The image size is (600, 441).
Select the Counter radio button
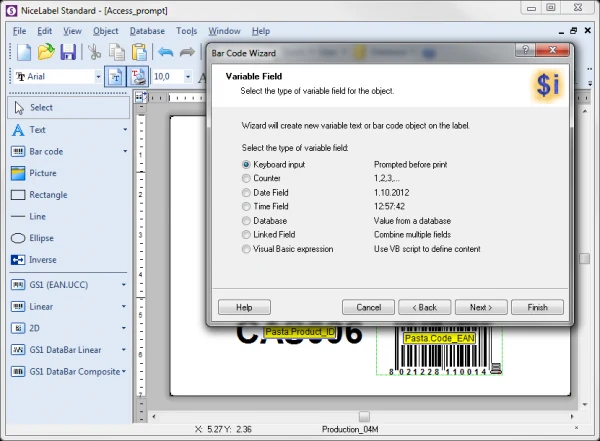[246, 178]
